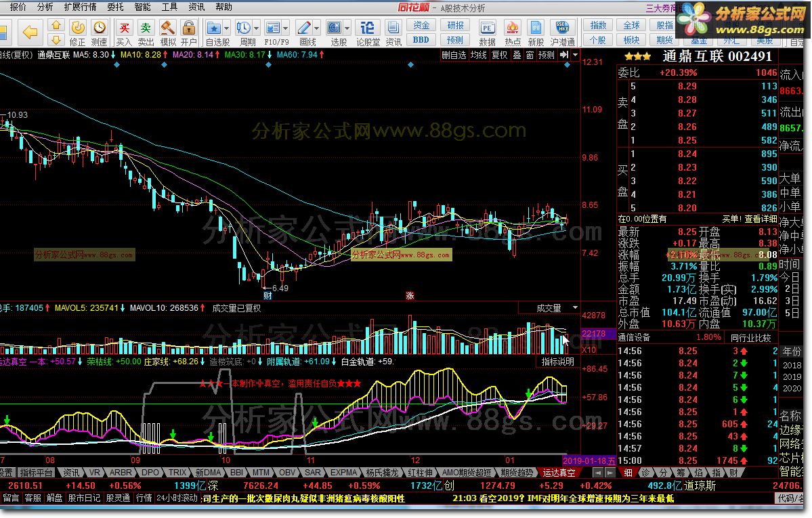Click the left scroll arrow beside indicator tabs
Image resolution: width=812 pixels, height=518 pixels.
point(598,473)
